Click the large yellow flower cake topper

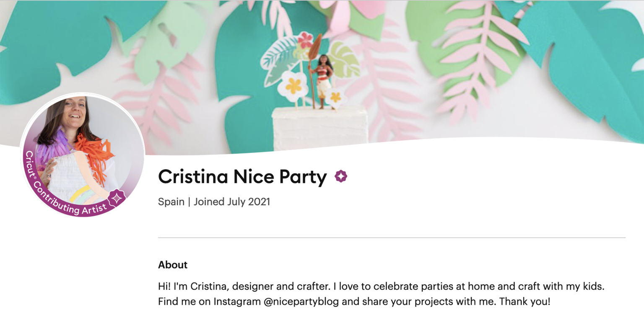[x=293, y=85]
